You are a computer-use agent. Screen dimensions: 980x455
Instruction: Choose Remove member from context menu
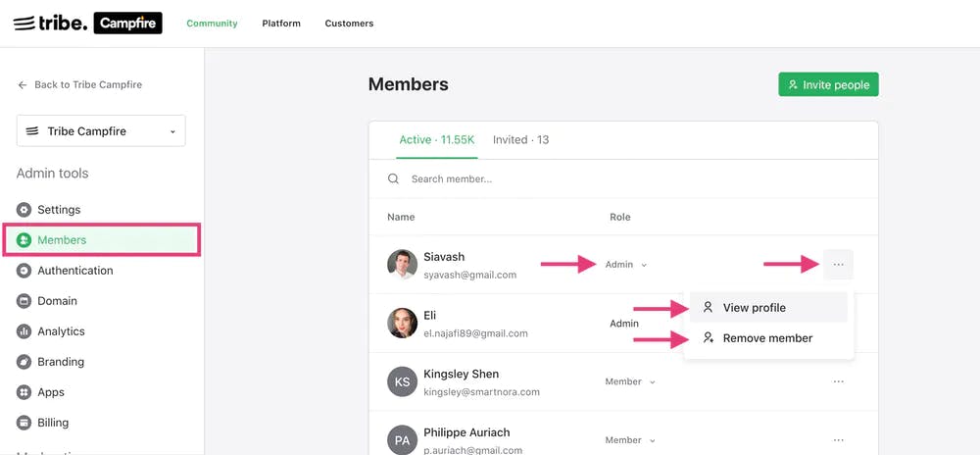[767, 338]
